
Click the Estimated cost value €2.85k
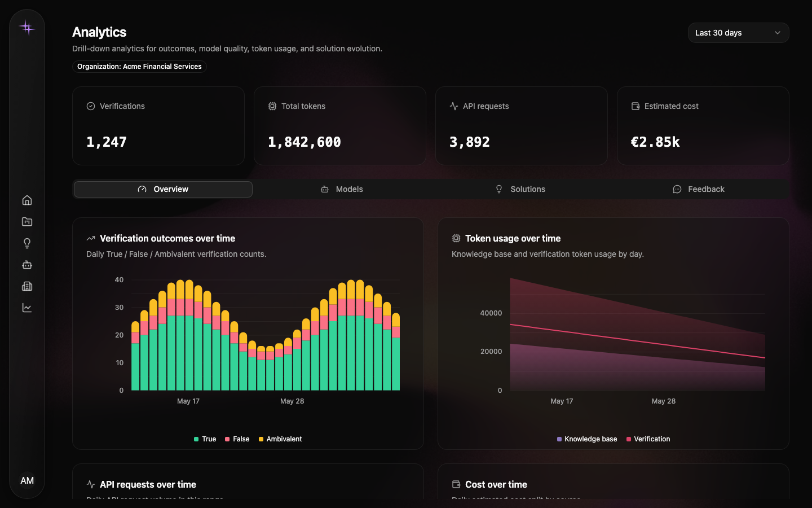coord(655,142)
